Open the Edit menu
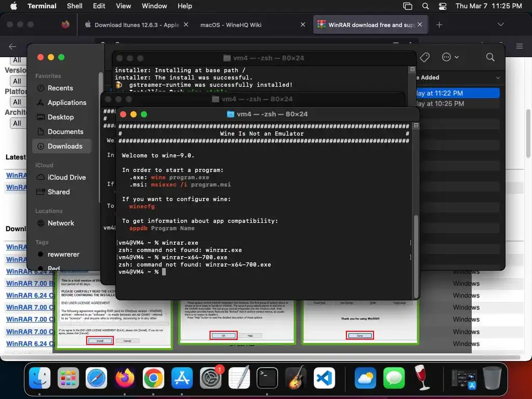Screen dimensions: 532x399 (x=99, y=6)
